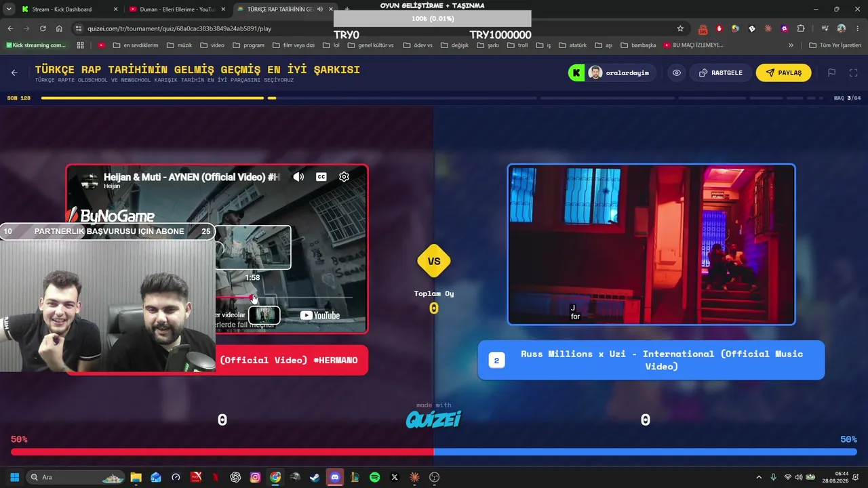
Task: Click the Quizei logo
Action: (x=433, y=420)
